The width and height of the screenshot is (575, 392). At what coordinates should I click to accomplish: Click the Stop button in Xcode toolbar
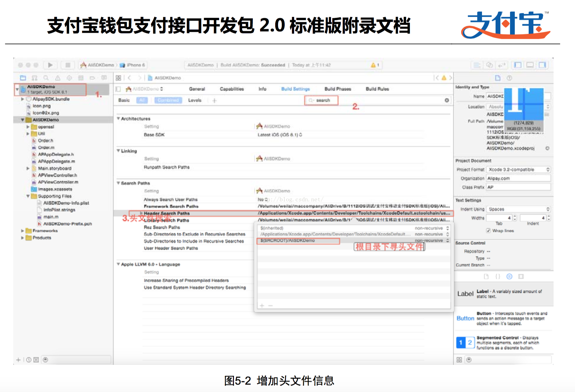[67, 65]
